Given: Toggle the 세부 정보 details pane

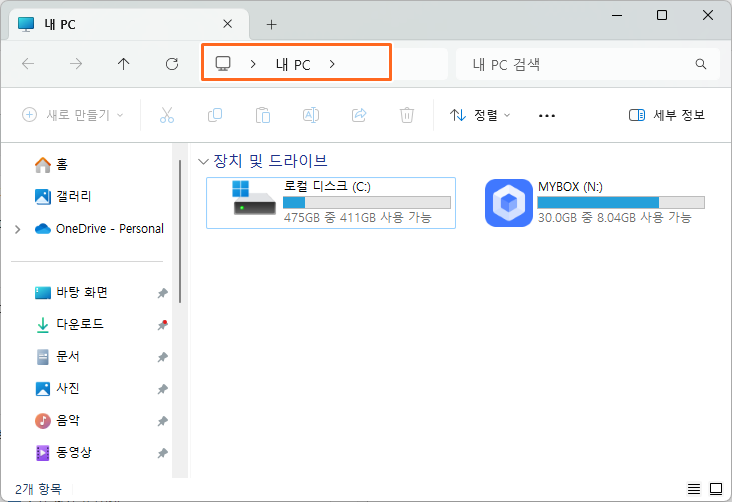Looking at the screenshot, I should [667, 115].
